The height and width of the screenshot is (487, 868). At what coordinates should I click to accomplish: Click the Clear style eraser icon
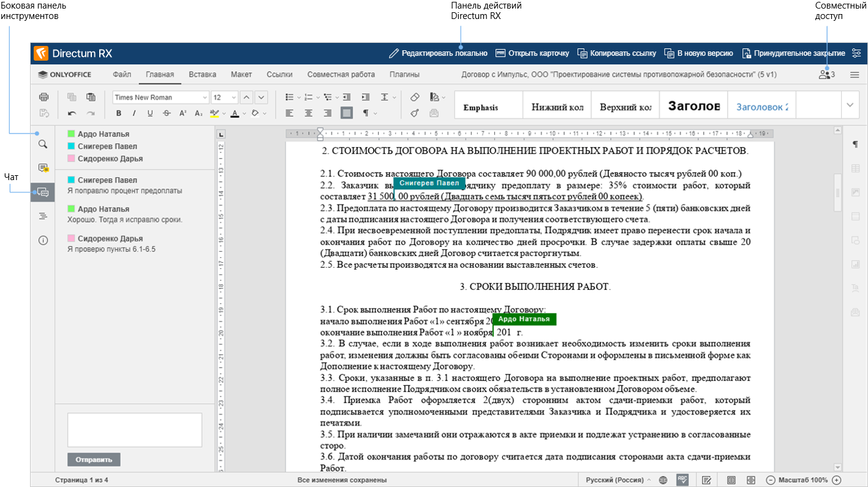click(415, 97)
